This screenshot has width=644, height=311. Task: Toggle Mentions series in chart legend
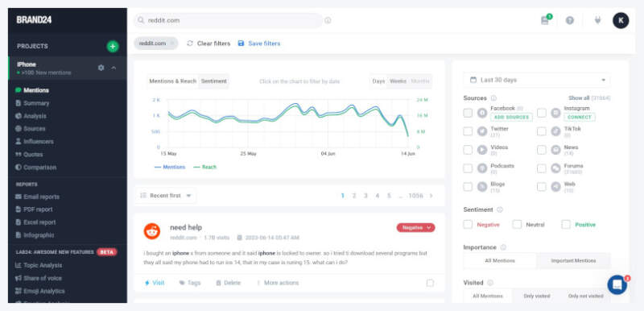170,168
